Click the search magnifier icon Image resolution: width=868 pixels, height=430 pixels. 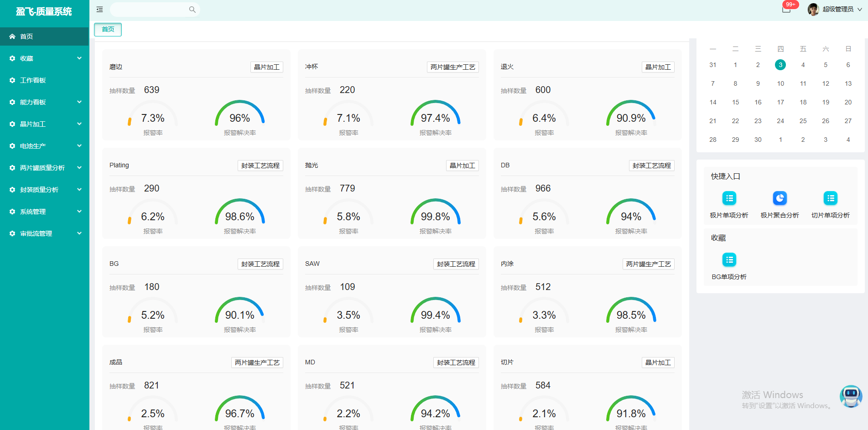pyautogui.click(x=192, y=10)
